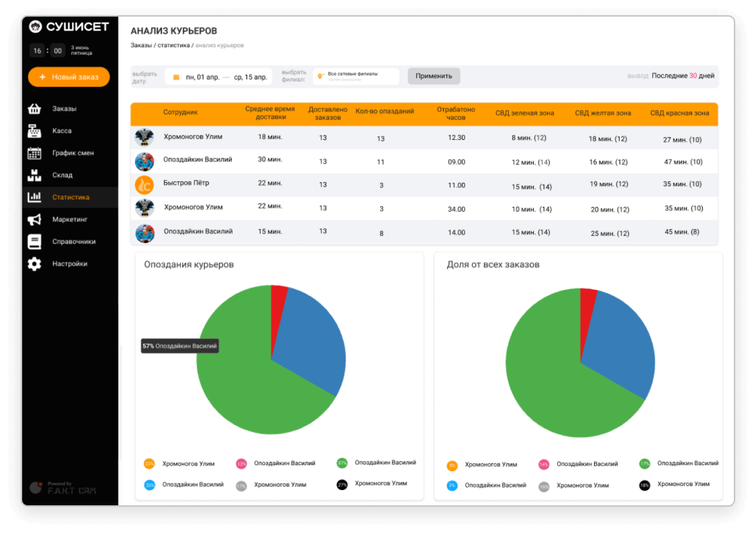Click the 57% Опоздайкин Василий tooltip

[x=180, y=346]
